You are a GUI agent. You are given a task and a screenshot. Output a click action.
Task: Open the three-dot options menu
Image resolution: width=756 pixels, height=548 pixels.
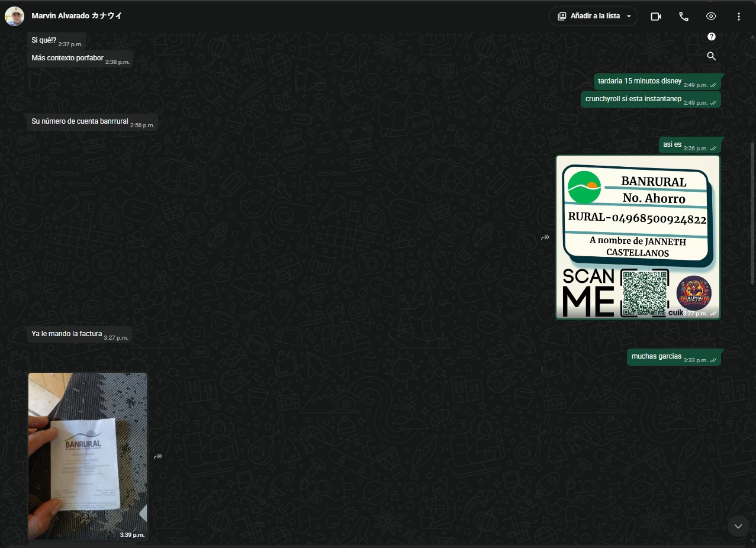738,17
